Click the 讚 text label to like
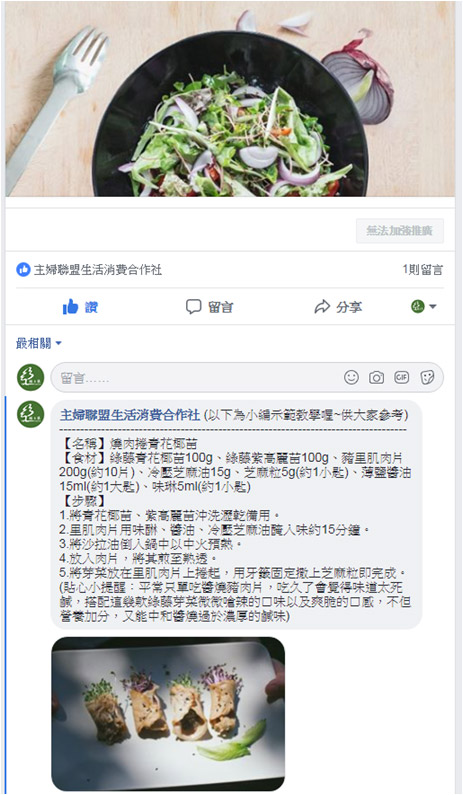This screenshot has height=795, width=463. coord(91,307)
